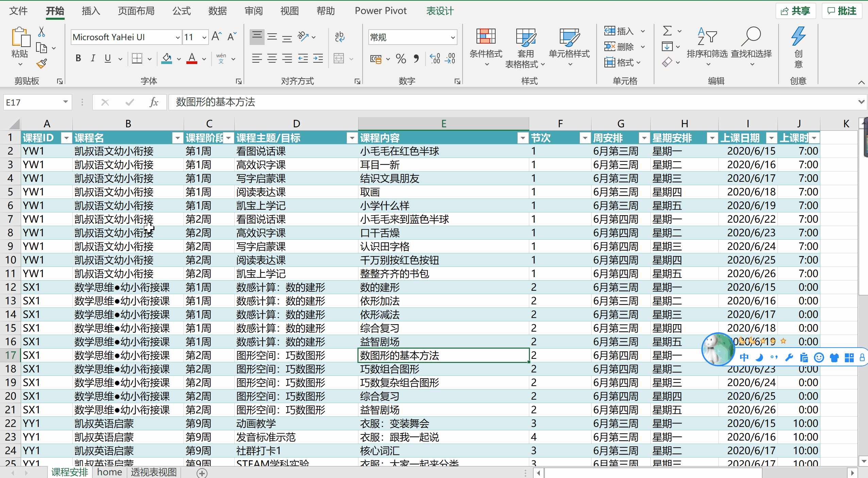868x478 pixels.
Task: Switch to the 插入 ribbon tab
Action: click(x=91, y=11)
